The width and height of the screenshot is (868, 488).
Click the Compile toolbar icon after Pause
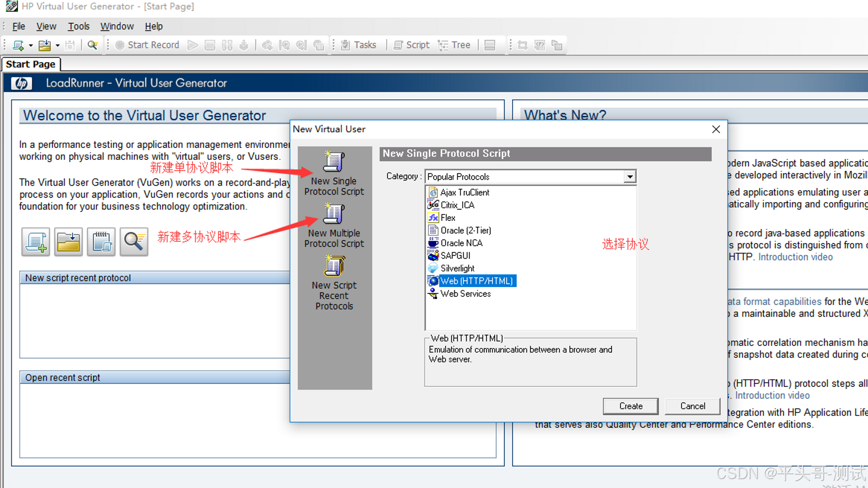pyautogui.click(x=244, y=45)
